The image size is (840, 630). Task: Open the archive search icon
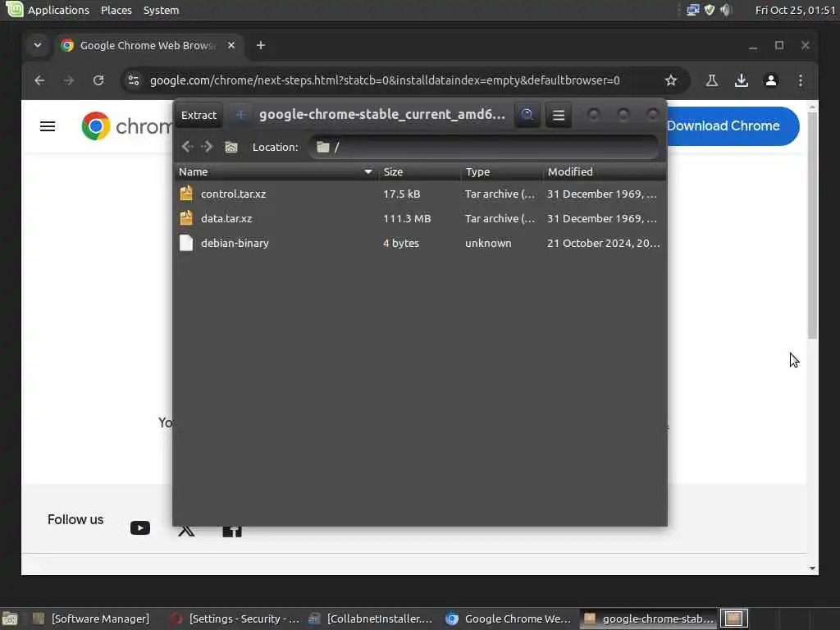(527, 115)
